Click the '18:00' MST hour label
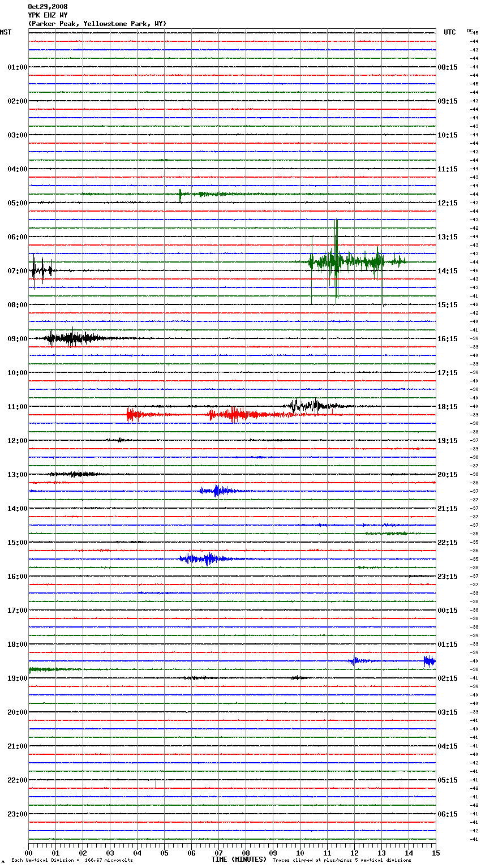This screenshot has height=868, width=481. tap(18, 644)
